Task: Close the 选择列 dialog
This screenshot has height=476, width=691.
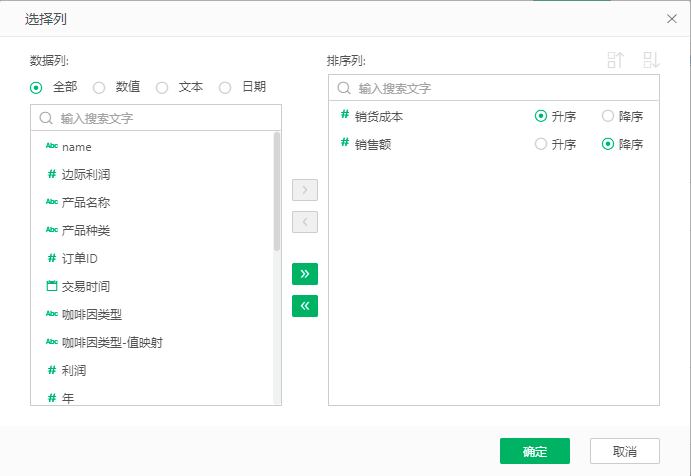Action: pos(671,18)
